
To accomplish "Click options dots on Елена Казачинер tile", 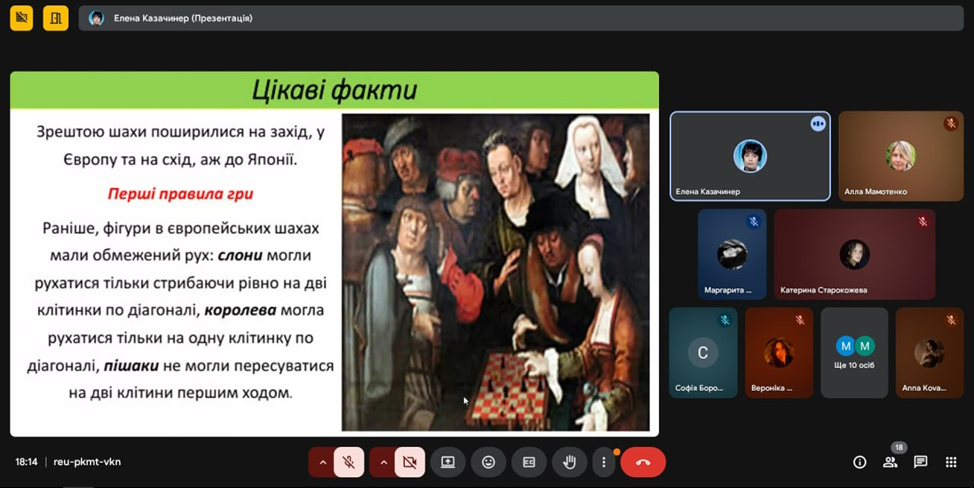I will (818, 124).
